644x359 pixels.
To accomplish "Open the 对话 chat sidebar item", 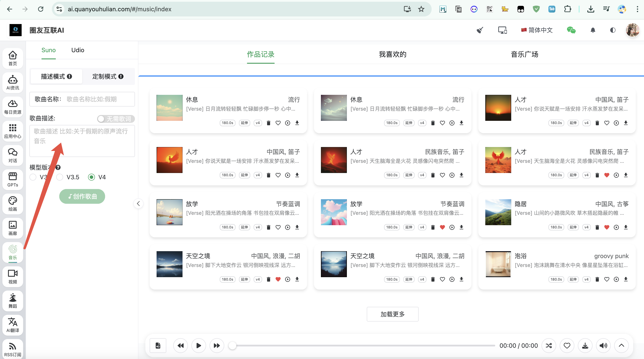I will point(13,155).
